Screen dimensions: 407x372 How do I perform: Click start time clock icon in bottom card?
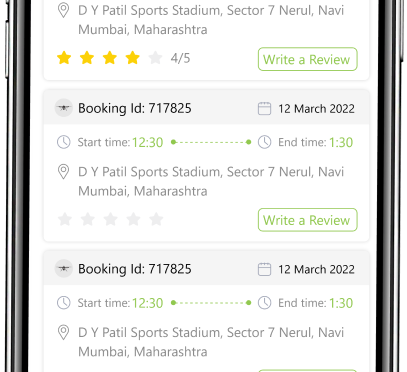tap(64, 303)
